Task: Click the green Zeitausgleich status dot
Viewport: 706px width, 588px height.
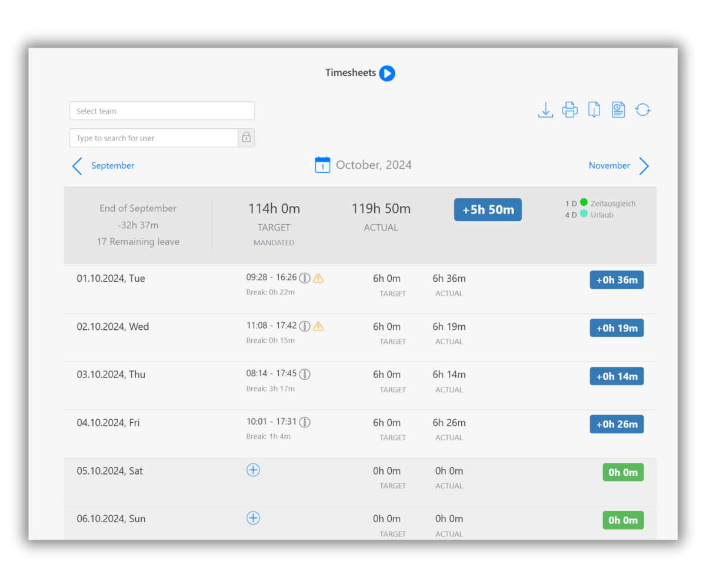Action: tap(585, 203)
